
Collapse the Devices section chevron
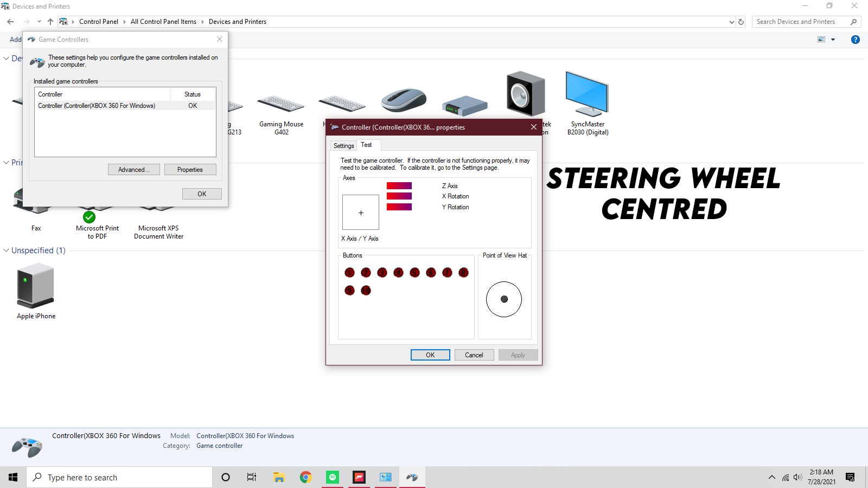tap(6, 59)
